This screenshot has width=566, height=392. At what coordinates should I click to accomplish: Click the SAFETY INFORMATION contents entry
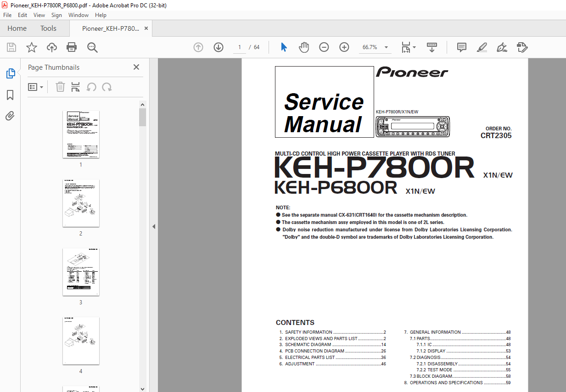[333, 332]
